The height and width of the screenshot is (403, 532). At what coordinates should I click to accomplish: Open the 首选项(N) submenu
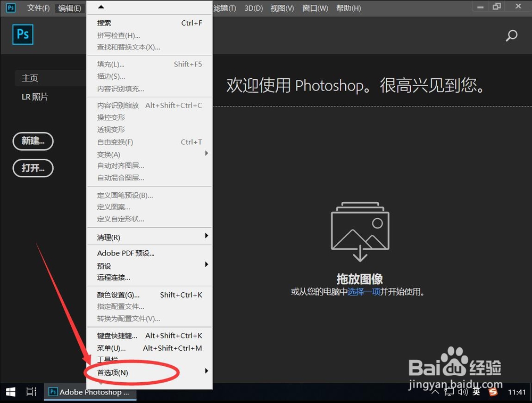[149, 373]
